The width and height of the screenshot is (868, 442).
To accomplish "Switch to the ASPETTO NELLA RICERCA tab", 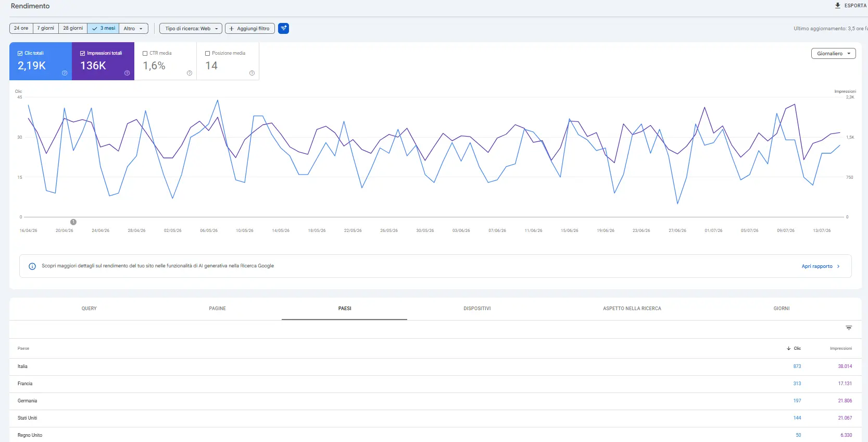I will tap(632, 309).
